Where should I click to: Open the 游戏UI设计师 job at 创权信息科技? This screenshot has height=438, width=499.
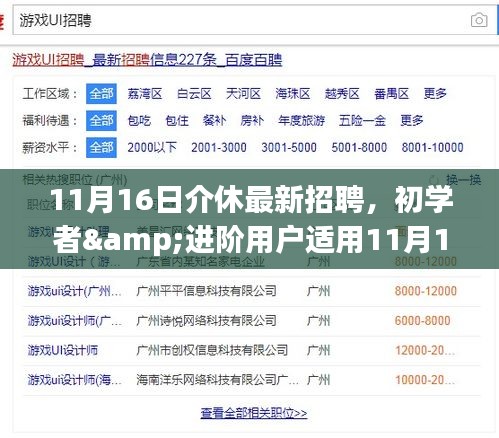point(63,350)
